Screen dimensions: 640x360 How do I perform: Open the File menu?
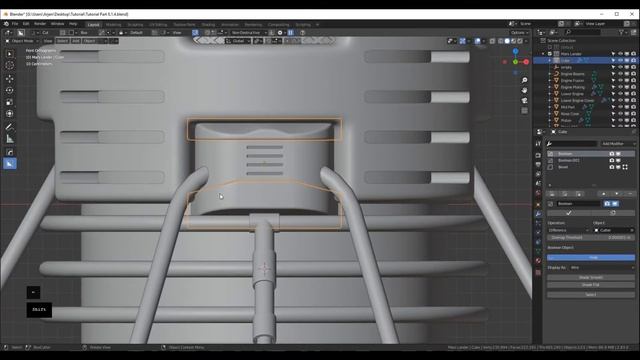[x=15, y=24]
